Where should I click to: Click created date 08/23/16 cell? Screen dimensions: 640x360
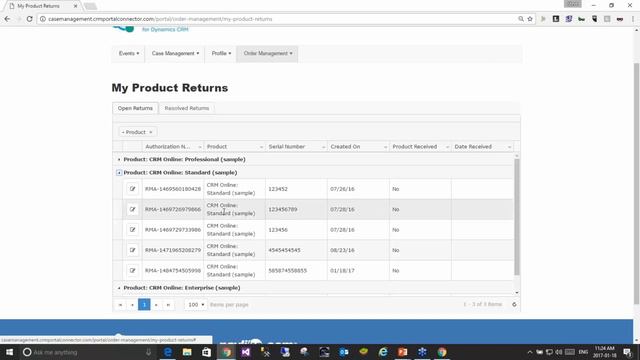click(358, 250)
